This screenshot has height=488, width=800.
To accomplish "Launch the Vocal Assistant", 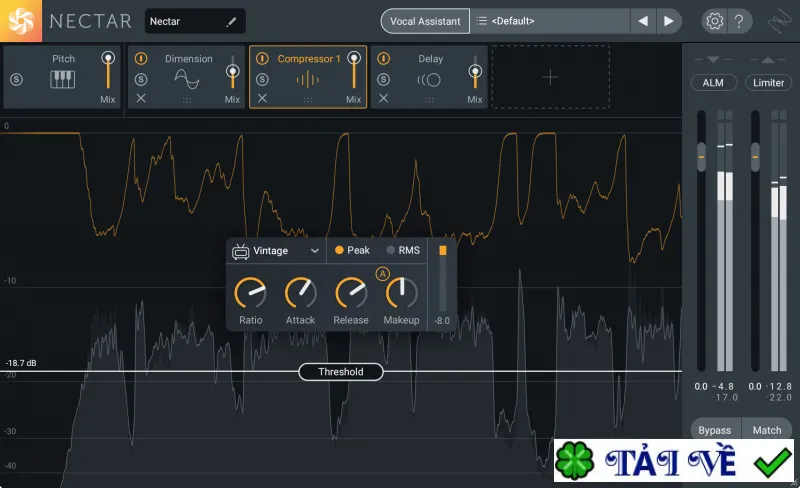I will pyautogui.click(x=425, y=21).
